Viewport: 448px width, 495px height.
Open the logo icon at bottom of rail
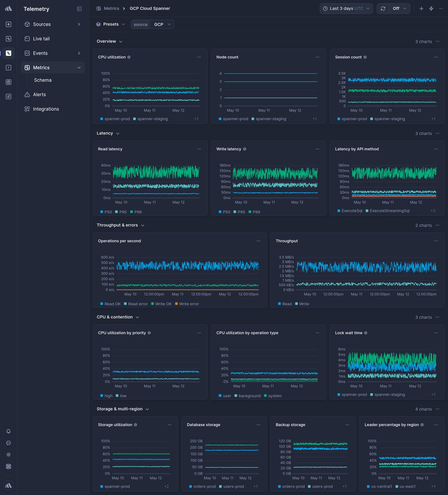click(8, 485)
